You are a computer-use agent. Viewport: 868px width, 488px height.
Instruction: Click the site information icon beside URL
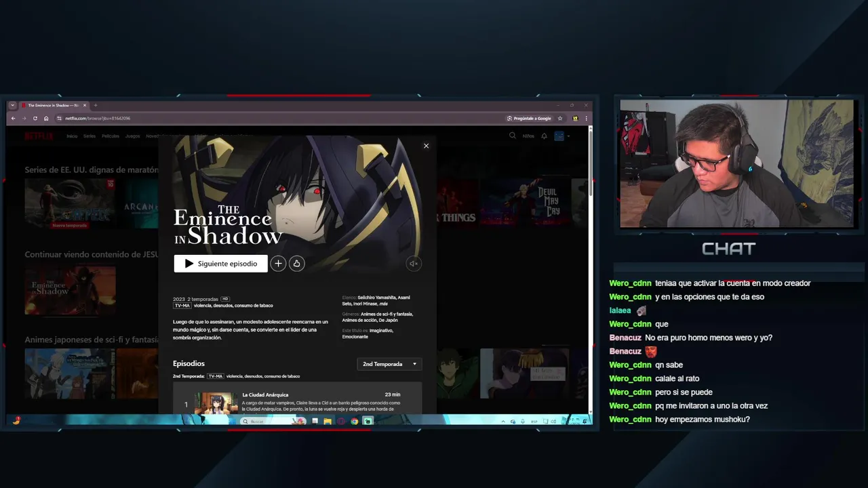[x=60, y=118]
